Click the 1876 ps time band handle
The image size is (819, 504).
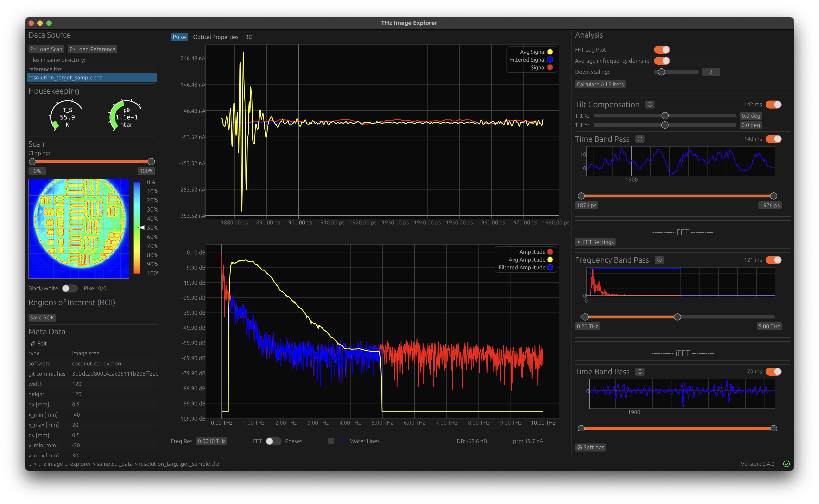581,196
